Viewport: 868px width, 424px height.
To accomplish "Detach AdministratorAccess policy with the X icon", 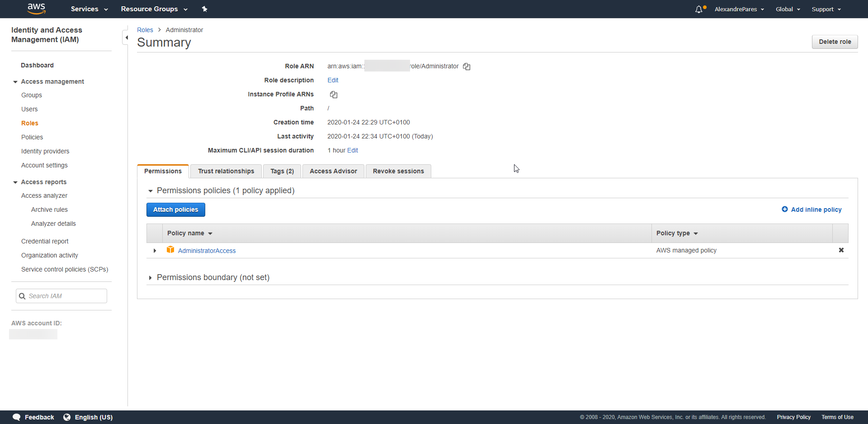I will click(x=841, y=250).
